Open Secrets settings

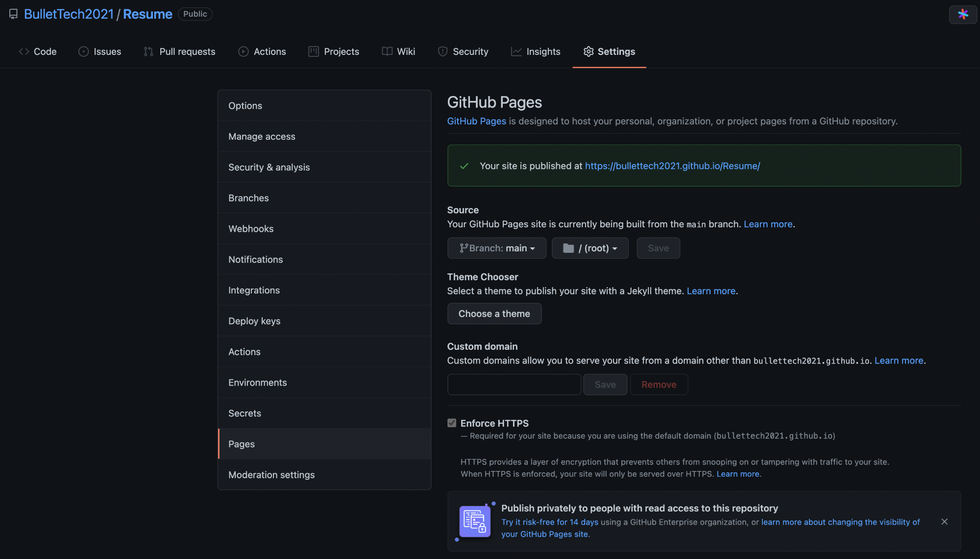click(x=324, y=413)
